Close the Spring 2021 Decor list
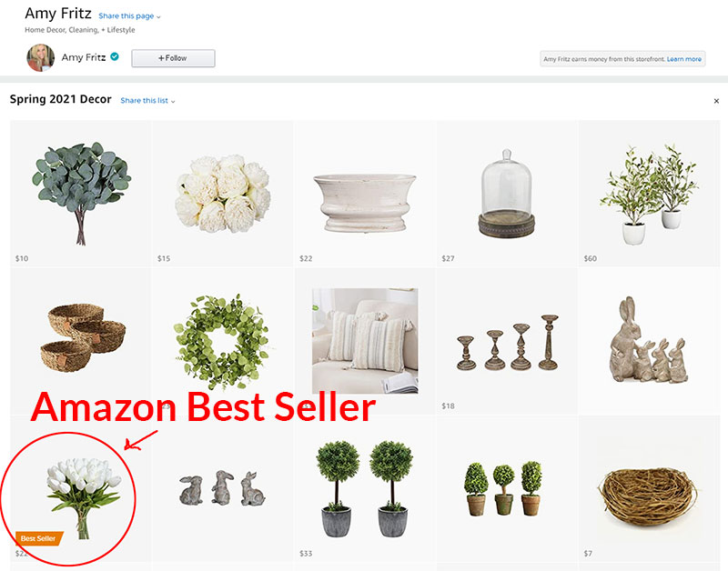This screenshot has width=728, height=571. 716,101
